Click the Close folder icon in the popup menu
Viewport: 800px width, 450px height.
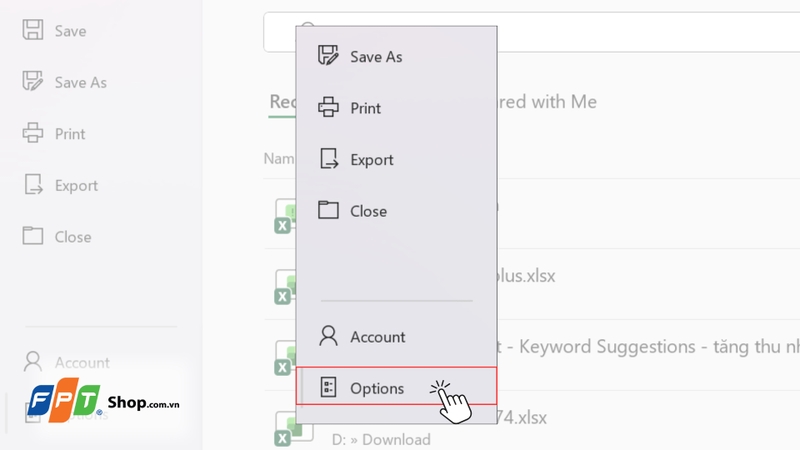pos(328,211)
